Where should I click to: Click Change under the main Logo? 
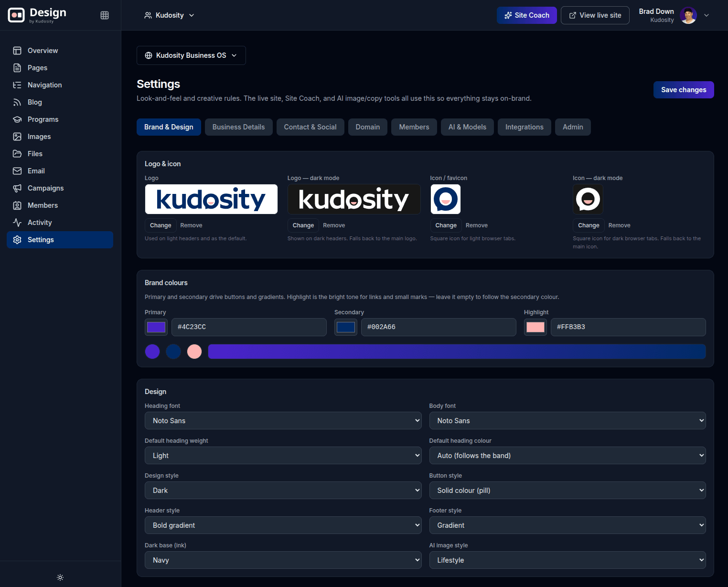pyautogui.click(x=161, y=225)
